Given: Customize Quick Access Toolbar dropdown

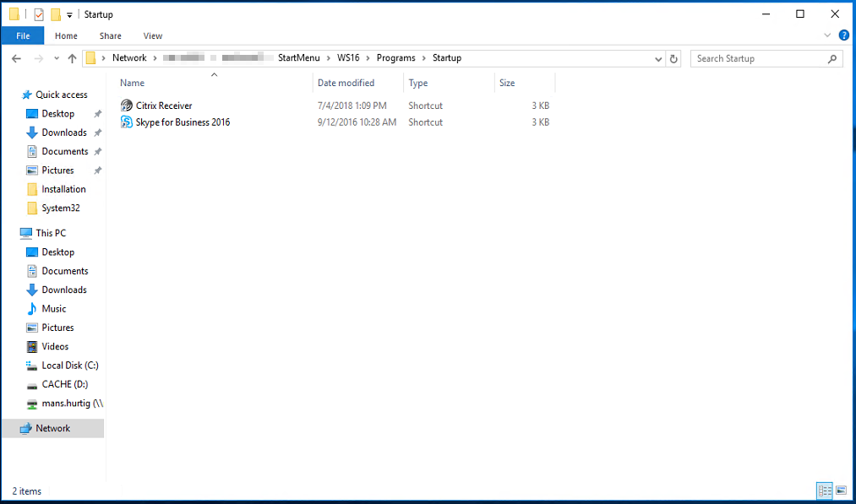Looking at the screenshot, I should pyautogui.click(x=69, y=15).
